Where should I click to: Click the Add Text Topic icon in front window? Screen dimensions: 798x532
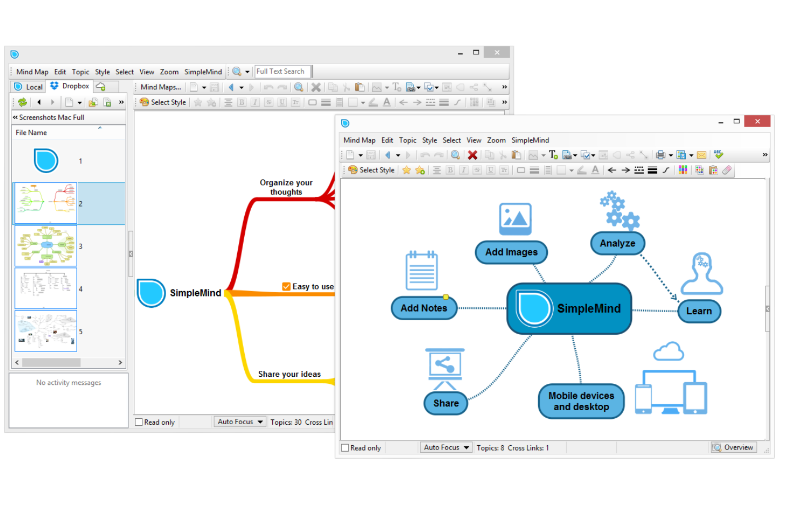(x=553, y=155)
